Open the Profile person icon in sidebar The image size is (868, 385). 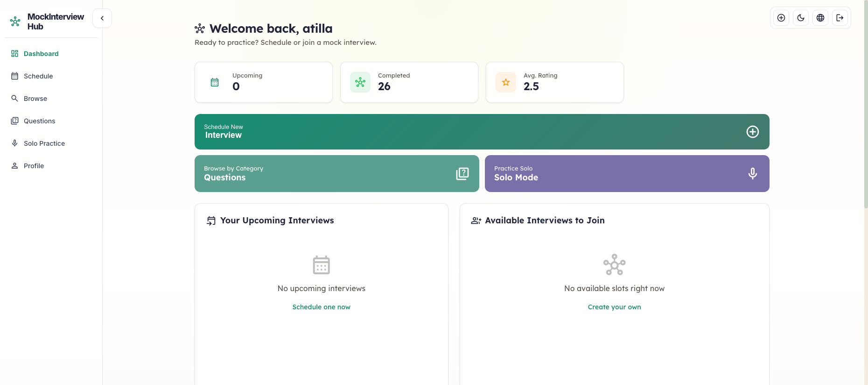[x=15, y=166]
